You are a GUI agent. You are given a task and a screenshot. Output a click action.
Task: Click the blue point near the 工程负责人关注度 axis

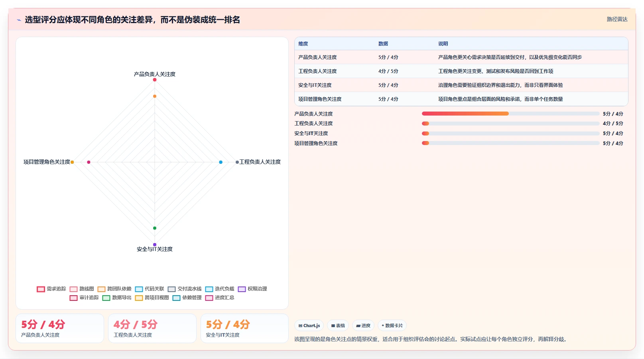(221, 162)
